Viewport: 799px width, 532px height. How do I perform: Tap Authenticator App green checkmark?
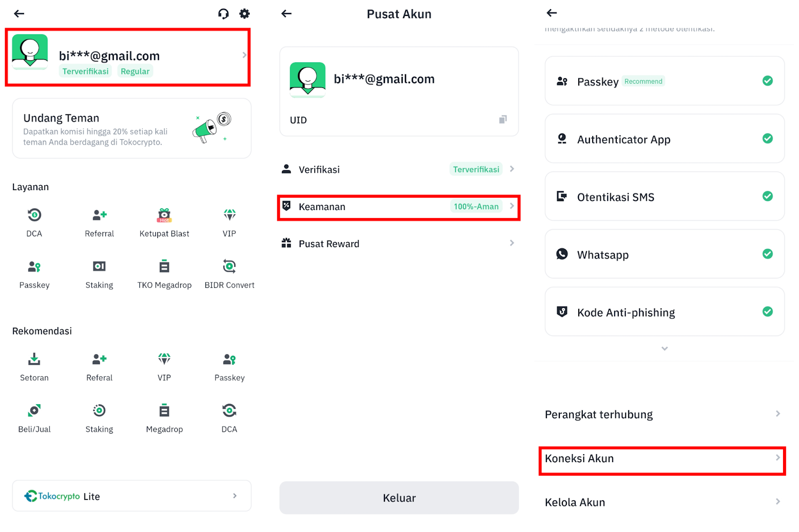click(768, 138)
